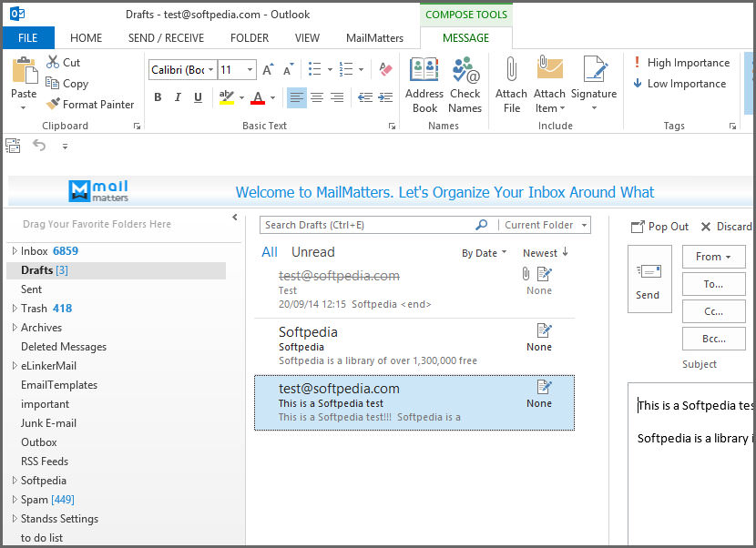Screen dimensions: 756x548
Task: Switch to the SEND / RECEIVE tab
Action: click(166, 38)
